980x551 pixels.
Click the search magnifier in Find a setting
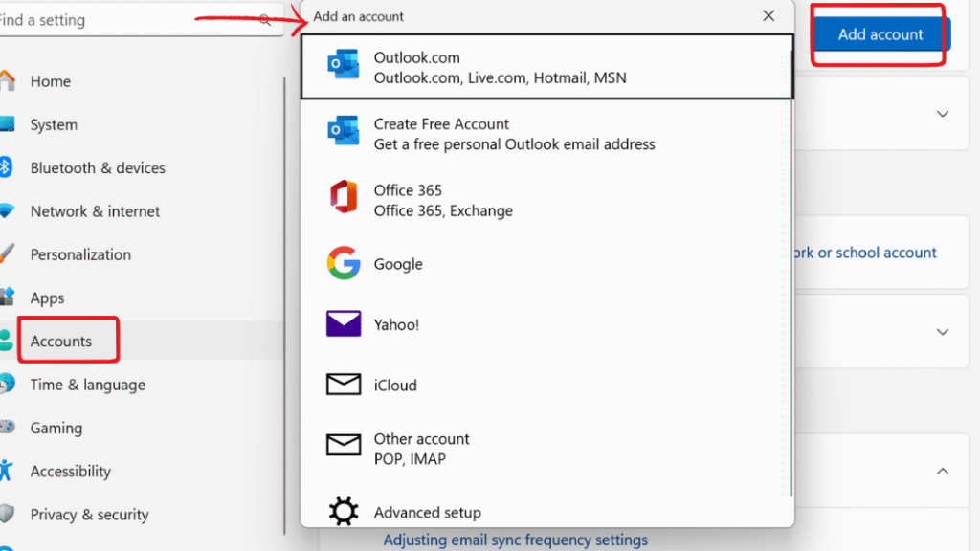coord(265,20)
